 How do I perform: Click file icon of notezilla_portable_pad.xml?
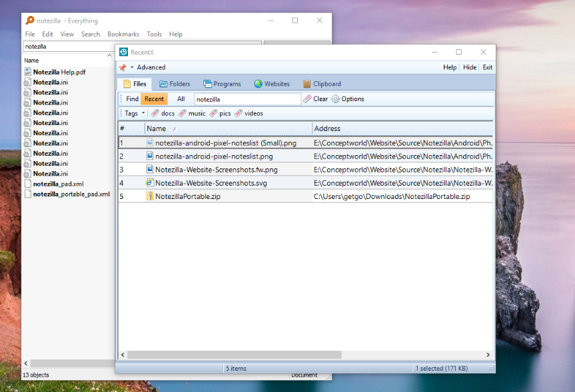click(27, 194)
